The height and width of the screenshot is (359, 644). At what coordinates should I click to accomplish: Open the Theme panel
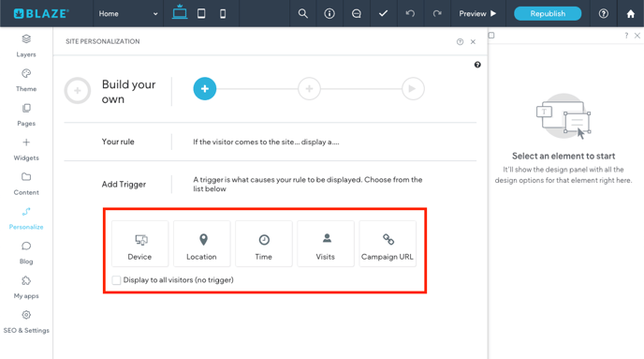(26, 81)
